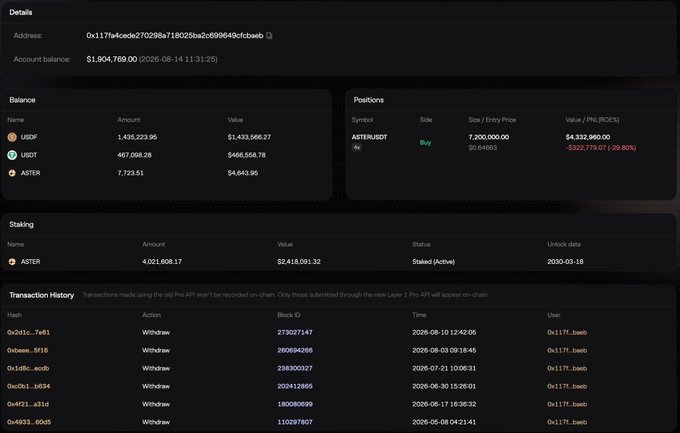680x433 pixels.
Task: Open user link in 2026-08-10 12:42:05 row
Action: click(x=567, y=332)
